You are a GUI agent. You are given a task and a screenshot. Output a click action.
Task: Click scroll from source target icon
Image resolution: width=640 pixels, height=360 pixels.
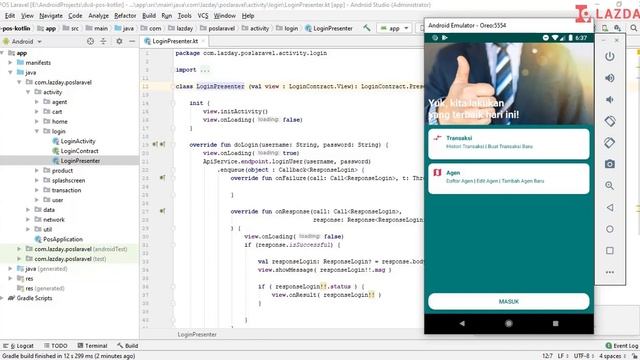pos(90,41)
